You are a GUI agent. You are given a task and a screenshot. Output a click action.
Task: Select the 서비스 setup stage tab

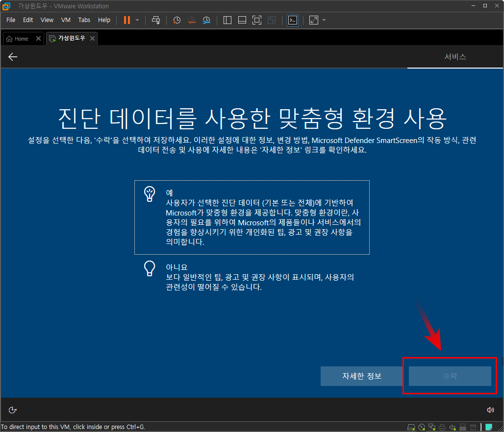[x=455, y=57]
